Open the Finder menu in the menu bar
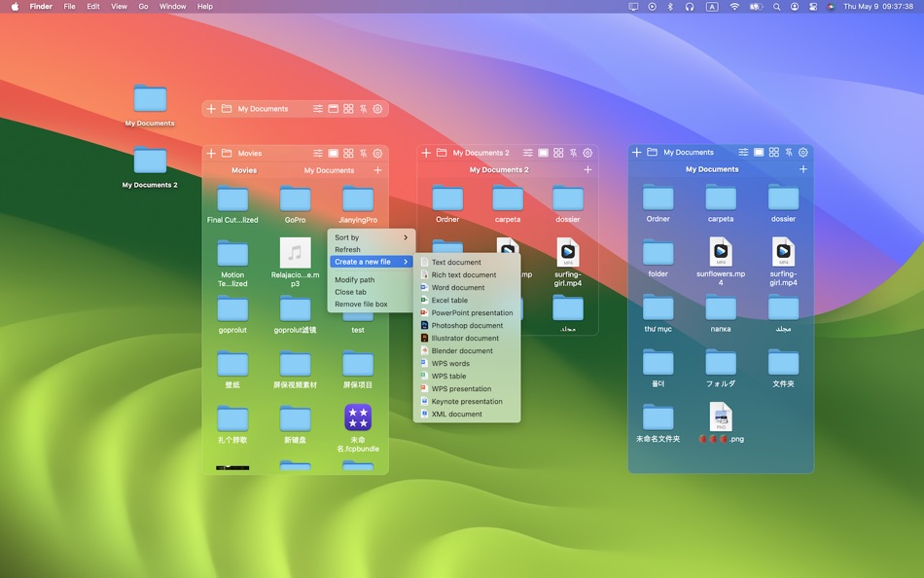The height and width of the screenshot is (578, 924). 41,7
